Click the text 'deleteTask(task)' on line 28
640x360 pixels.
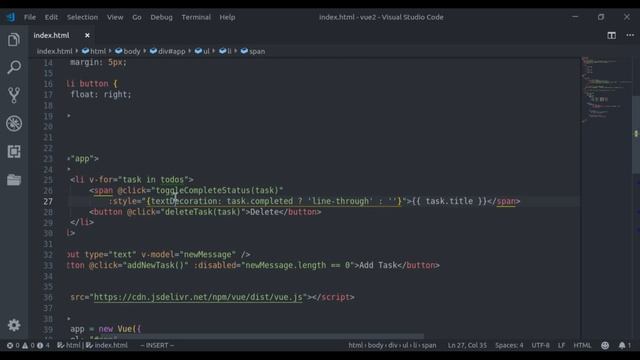click(x=202, y=212)
